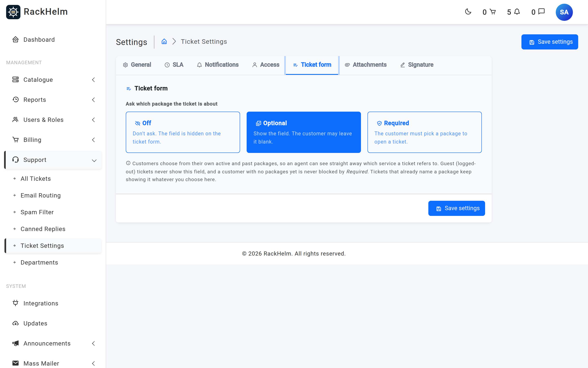The image size is (588, 368).
Task: Open All Tickets in sidebar
Action: coord(36,179)
